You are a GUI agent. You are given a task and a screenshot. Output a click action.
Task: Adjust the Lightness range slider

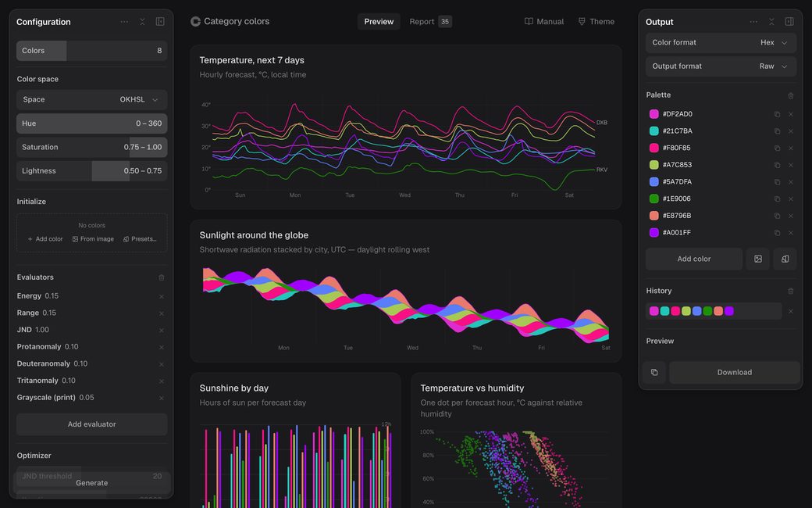[x=91, y=171]
